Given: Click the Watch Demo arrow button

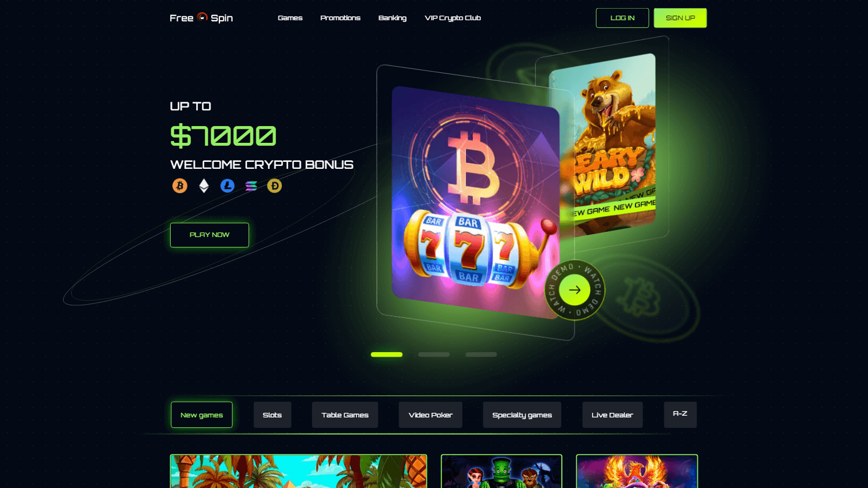Looking at the screenshot, I should tap(575, 290).
